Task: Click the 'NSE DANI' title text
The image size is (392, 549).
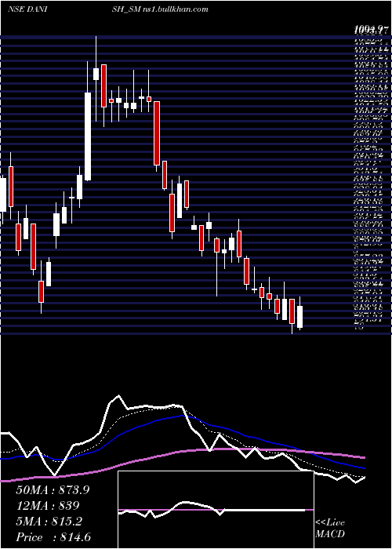Action: (x=28, y=9)
